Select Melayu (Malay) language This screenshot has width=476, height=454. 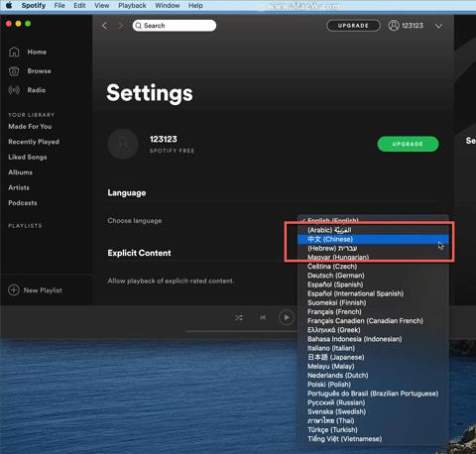click(373, 366)
